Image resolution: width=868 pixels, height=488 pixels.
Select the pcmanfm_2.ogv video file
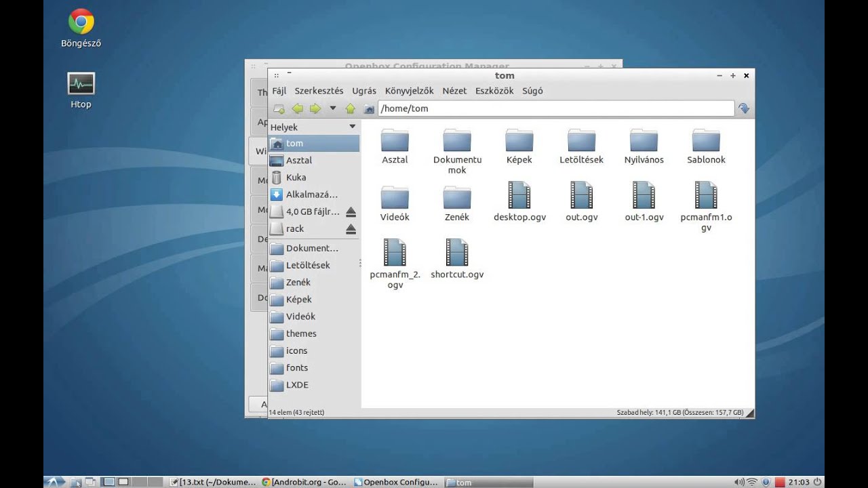(x=395, y=252)
